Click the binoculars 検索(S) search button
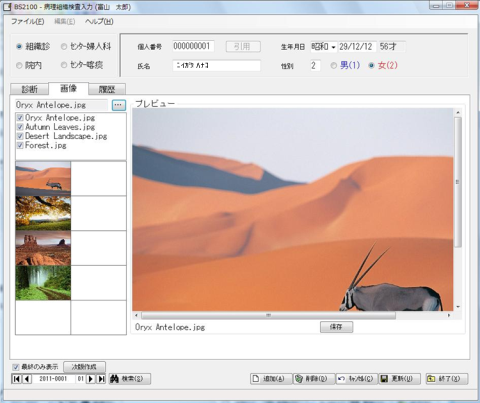Viewport: 480px width, 403px height. pos(130,379)
